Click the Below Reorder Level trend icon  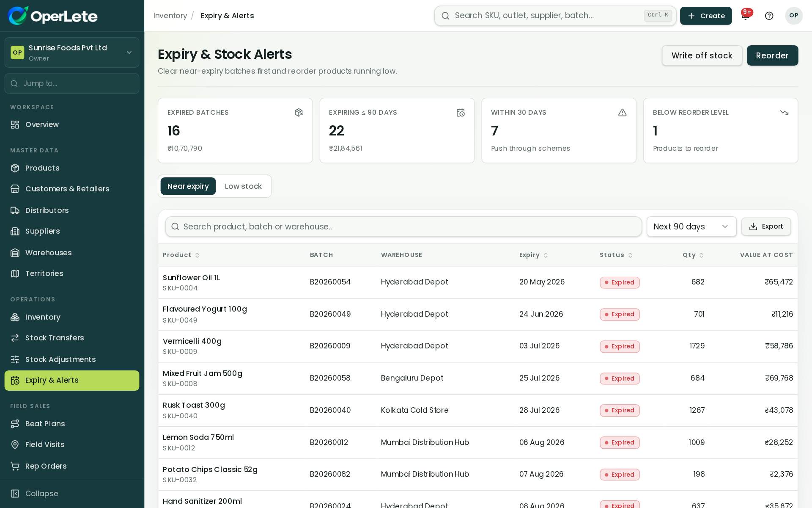(784, 113)
